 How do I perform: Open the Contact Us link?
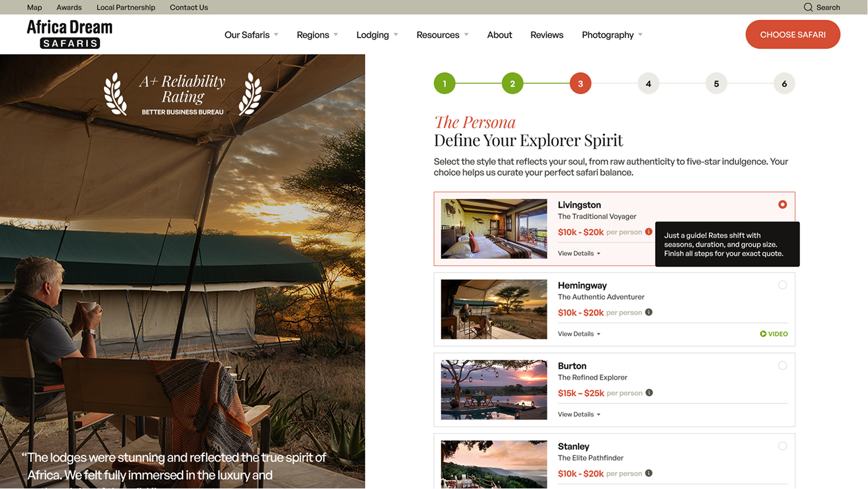pos(188,7)
